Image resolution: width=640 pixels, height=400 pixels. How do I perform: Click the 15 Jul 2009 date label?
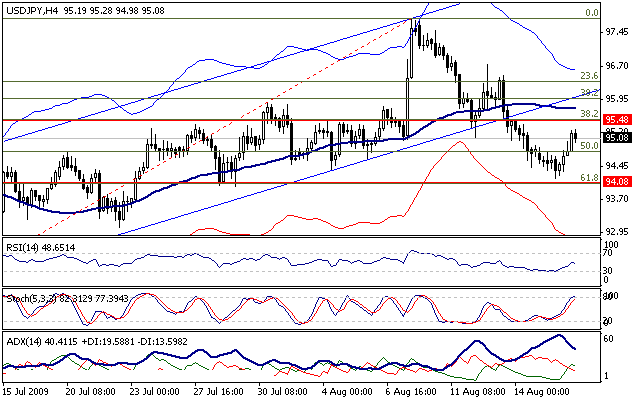[x=30, y=392]
